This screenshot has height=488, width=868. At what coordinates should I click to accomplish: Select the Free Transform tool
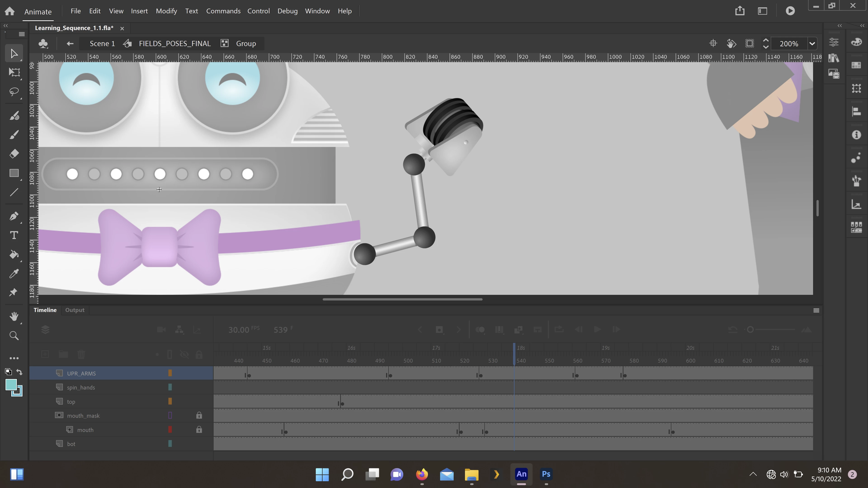click(14, 72)
